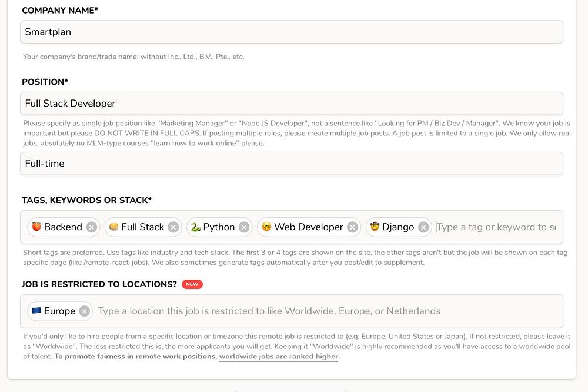Click the cowboy emoji on Django tag
This screenshot has height=392, width=588.
pos(374,227)
